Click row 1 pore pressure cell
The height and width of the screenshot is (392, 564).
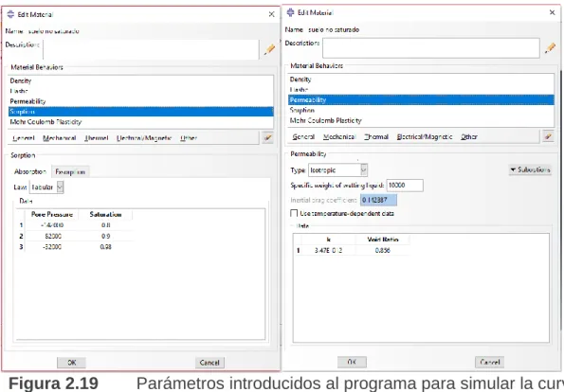tap(52, 225)
